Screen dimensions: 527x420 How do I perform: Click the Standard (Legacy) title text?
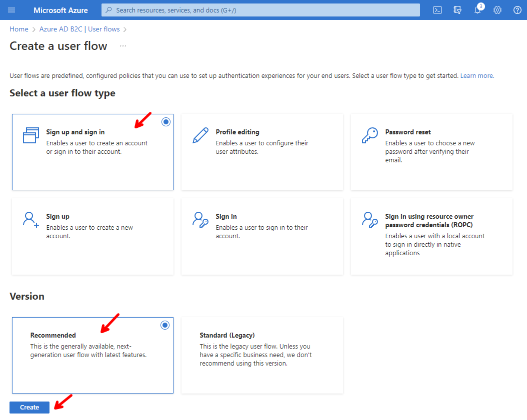(x=227, y=335)
